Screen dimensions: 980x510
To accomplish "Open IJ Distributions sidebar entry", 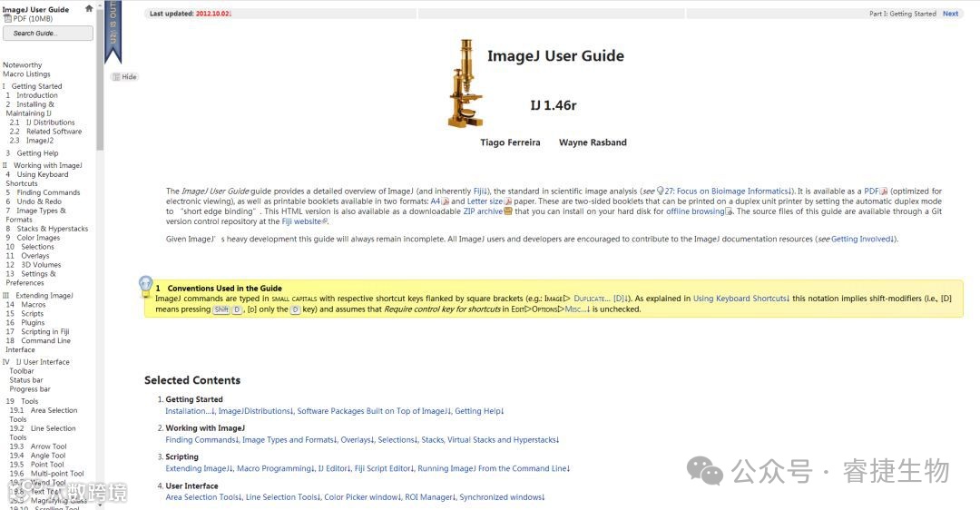I will pos(50,123).
